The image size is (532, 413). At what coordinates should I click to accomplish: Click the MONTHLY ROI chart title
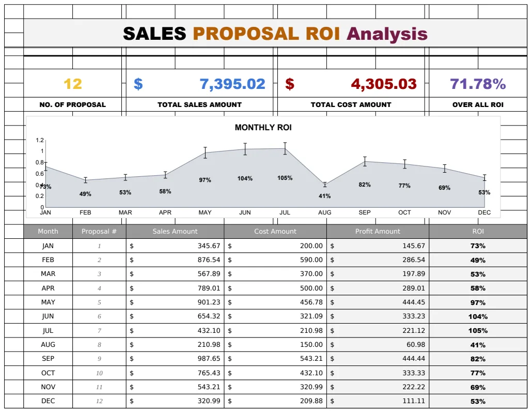[263, 127]
